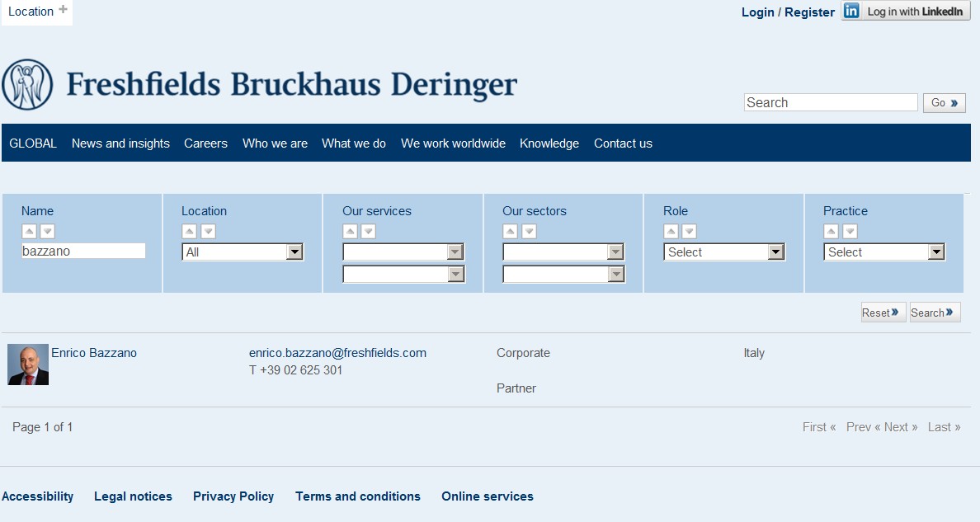Open Contact us menu item
Screen dimensions: 980x522
pos(623,143)
